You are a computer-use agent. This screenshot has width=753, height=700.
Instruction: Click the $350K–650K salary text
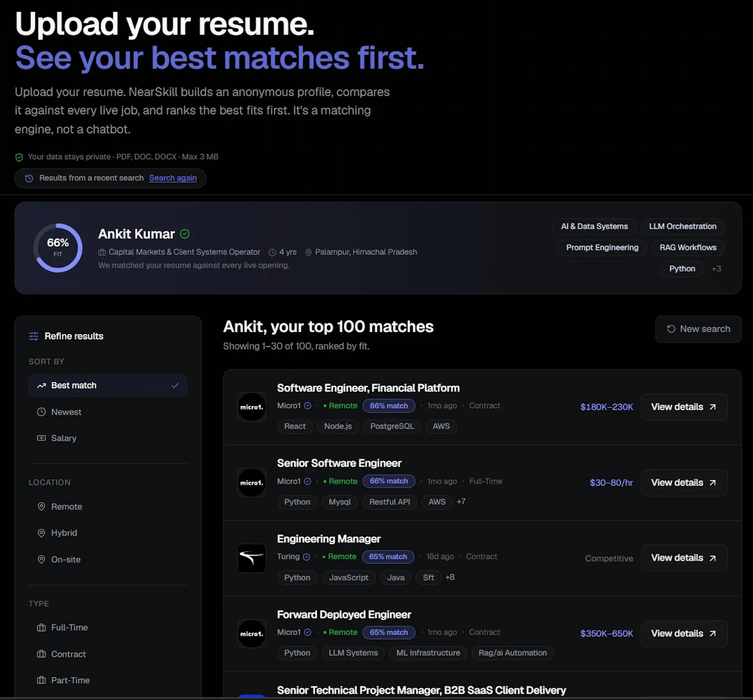[x=607, y=634]
